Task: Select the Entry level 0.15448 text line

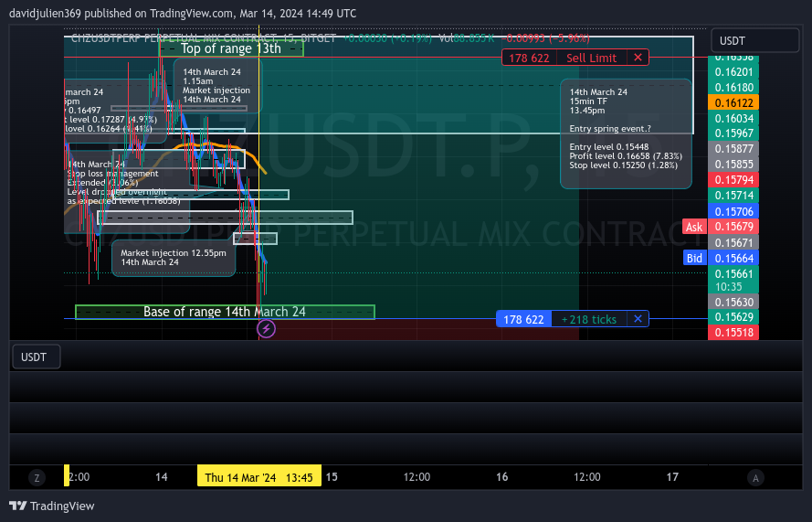Action: click(x=609, y=146)
